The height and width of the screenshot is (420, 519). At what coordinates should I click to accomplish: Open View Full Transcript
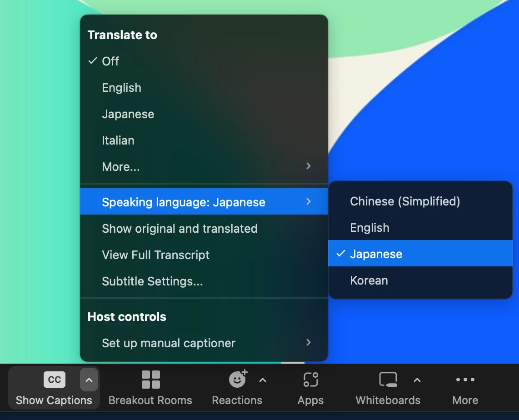pyautogui.click(x=204, y=255)
